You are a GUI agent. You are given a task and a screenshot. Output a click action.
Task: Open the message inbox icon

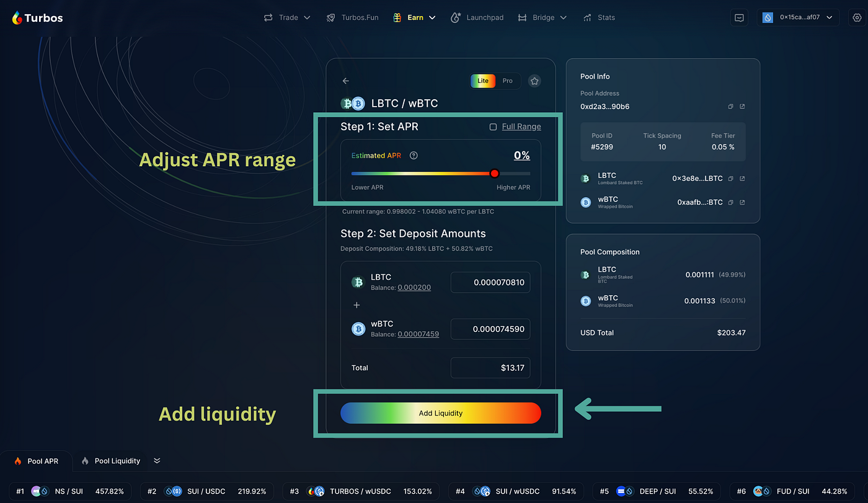click(x=739, y=17)
